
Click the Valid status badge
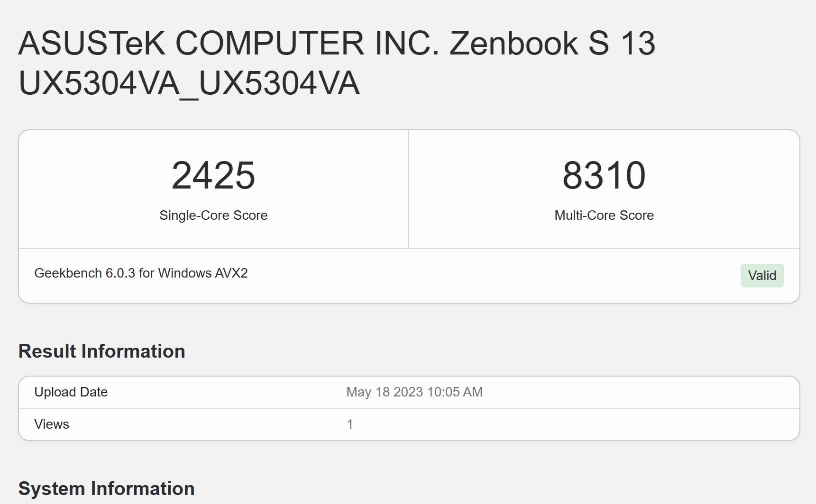pos(761,275)
